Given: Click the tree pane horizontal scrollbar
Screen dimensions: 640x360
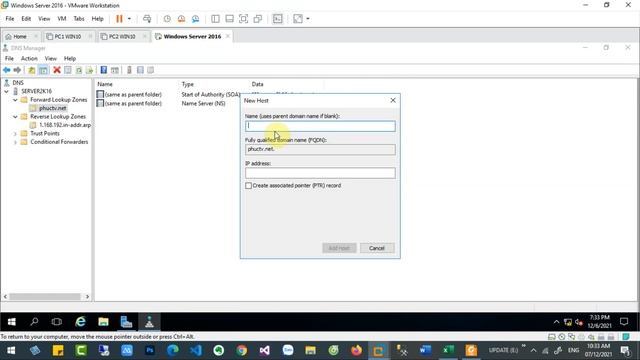Looking at the screenshot, I should [46, 297].
